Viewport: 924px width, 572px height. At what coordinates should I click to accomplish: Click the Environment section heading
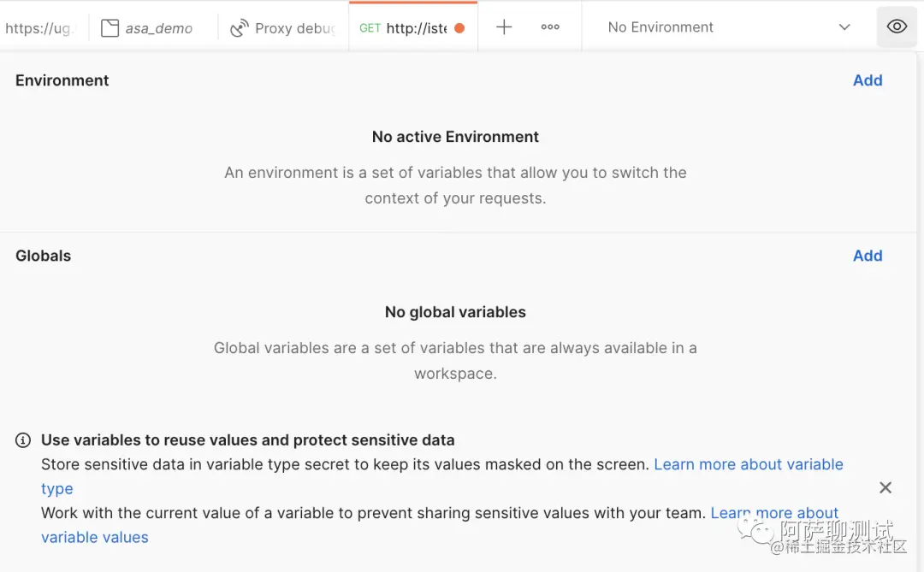[x=62, y=80]
